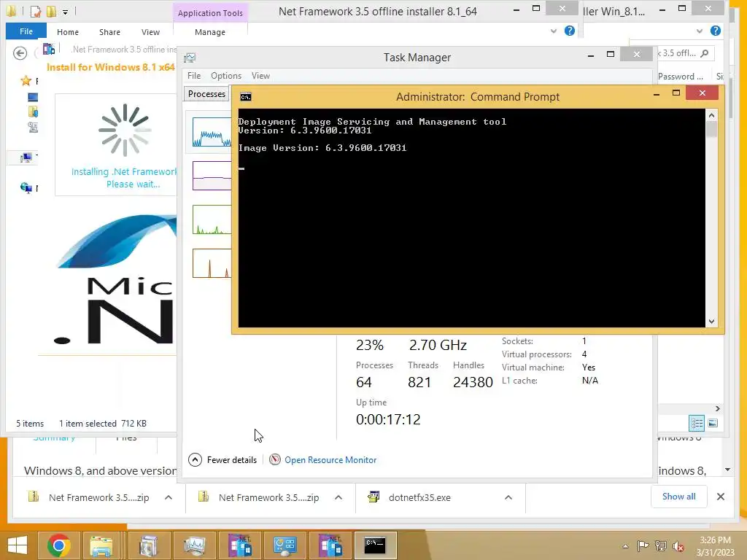Click the Password column header in second Explorer

pos(681,76)
